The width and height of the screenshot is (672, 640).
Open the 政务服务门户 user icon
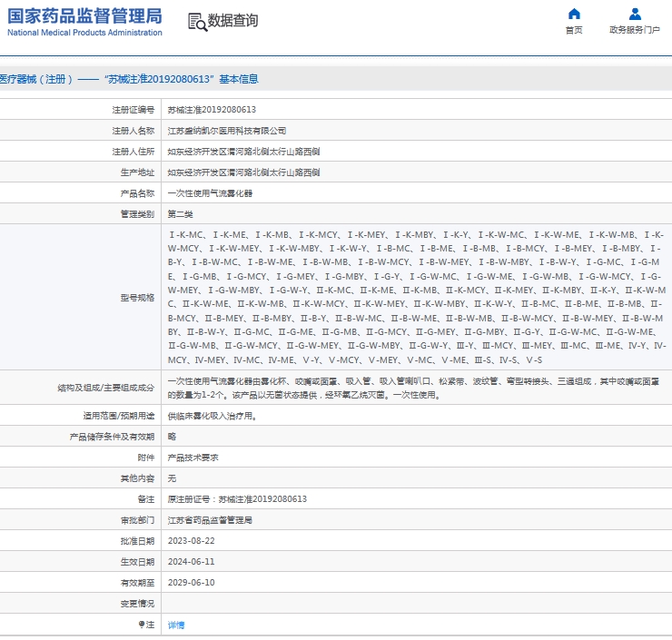(635, 15)
